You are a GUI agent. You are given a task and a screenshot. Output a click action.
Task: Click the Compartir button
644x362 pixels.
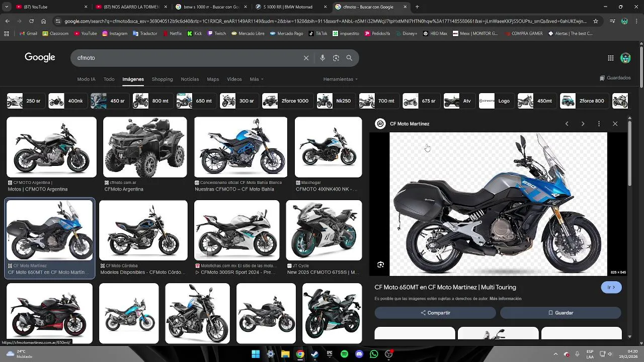[435, 313]
